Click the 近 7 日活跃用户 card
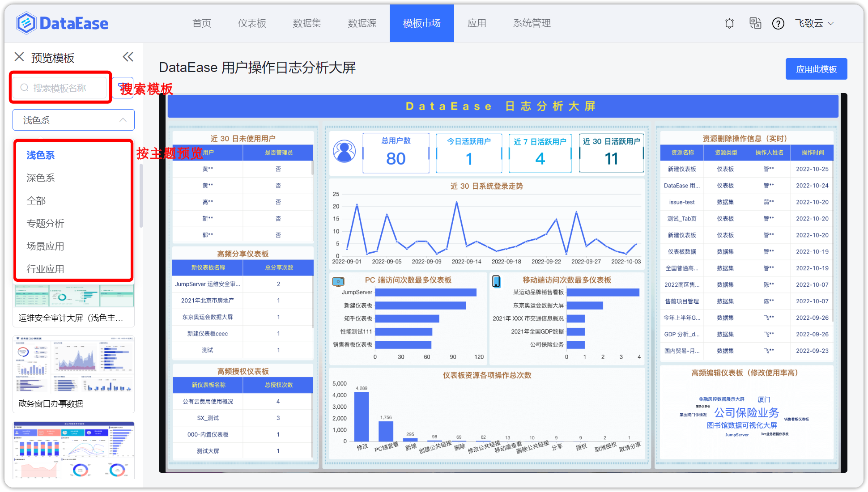This screenshot has width=868, height=492. pos(540,153)
